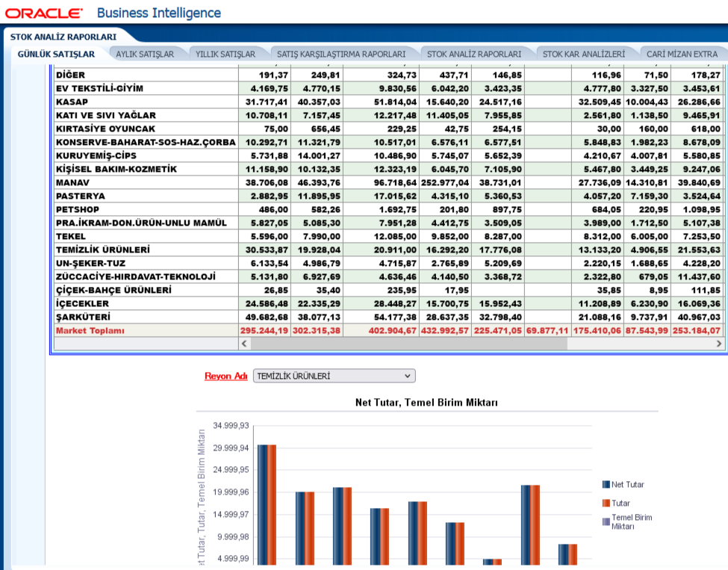Select the TEKEL row label
The width and height of the screenshot is (728, 570).
click(x=71, y=237)
